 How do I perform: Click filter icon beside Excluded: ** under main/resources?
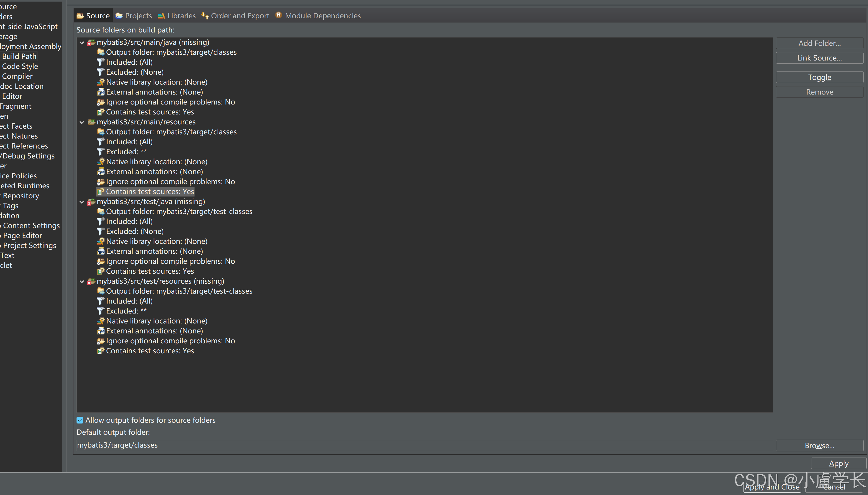point(100,152)
